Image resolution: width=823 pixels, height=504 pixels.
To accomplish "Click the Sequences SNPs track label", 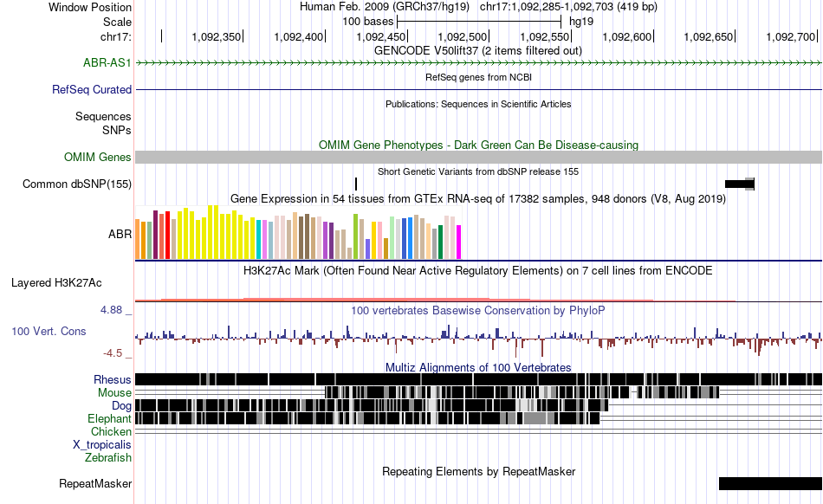I will pos(103,123).
